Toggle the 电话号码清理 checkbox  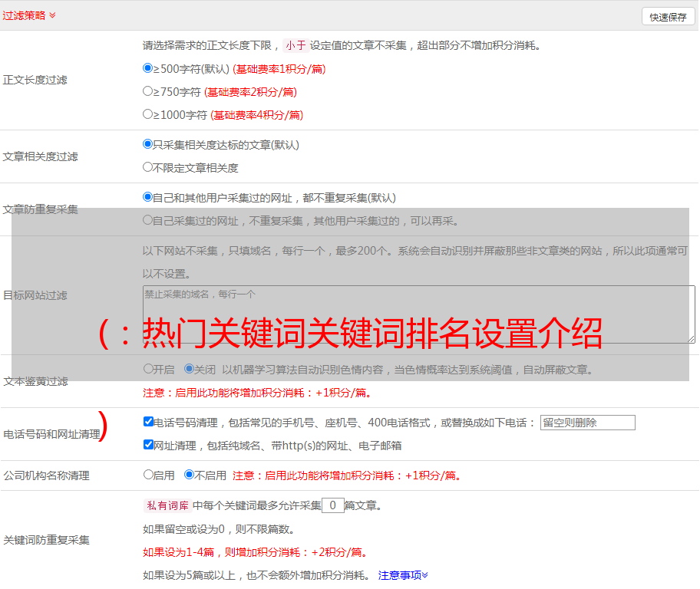click(x=148, y=422)
